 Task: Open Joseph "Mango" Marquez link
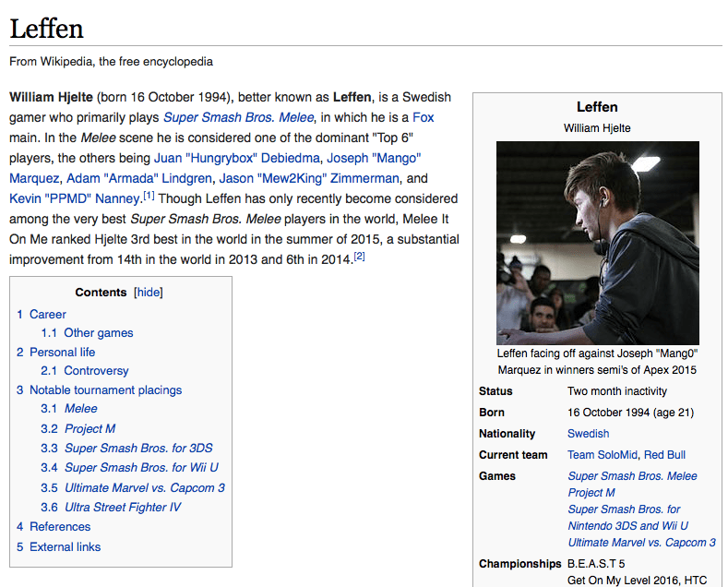click(x=376, y=158)
